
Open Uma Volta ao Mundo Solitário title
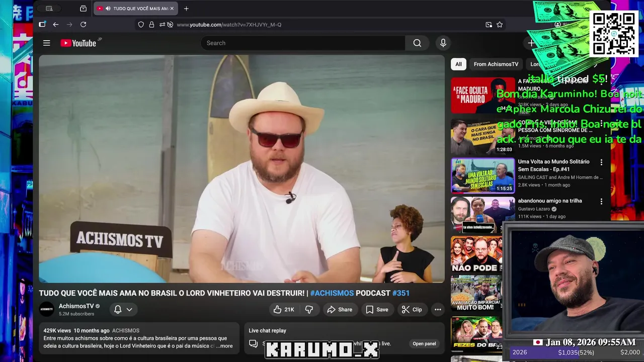tap(553, 165)
